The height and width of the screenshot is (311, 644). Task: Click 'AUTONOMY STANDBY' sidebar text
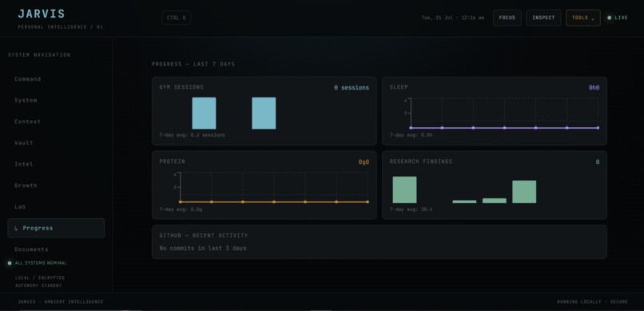click(38, 285)
